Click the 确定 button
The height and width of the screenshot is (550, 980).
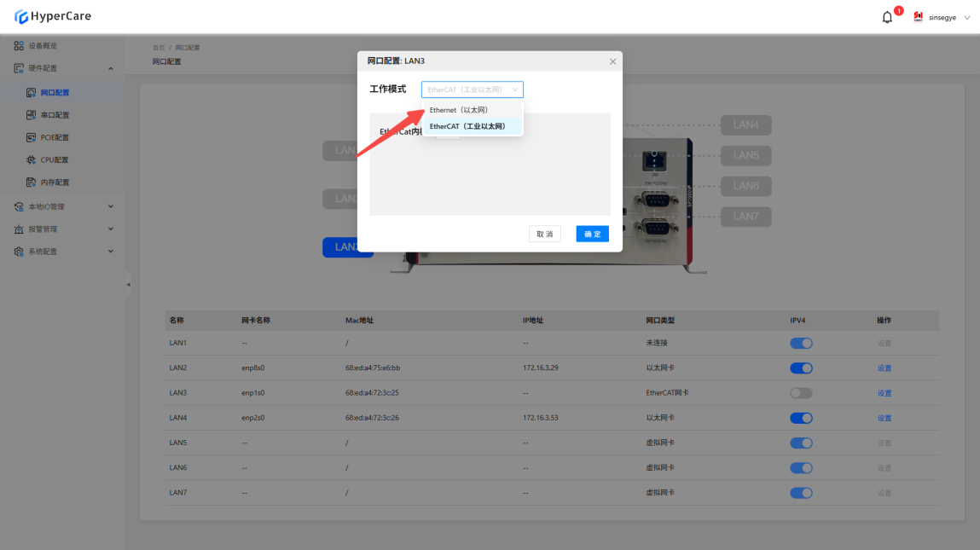(592, 234)
